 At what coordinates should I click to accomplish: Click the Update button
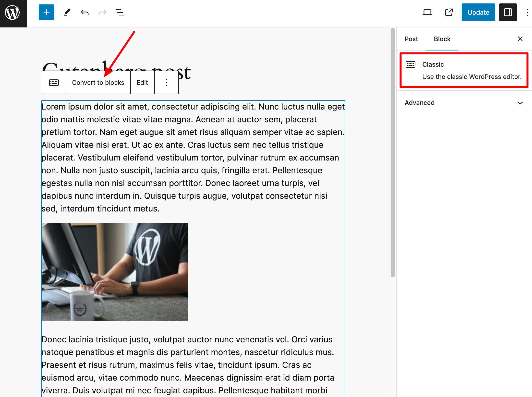tap(478, 12)
